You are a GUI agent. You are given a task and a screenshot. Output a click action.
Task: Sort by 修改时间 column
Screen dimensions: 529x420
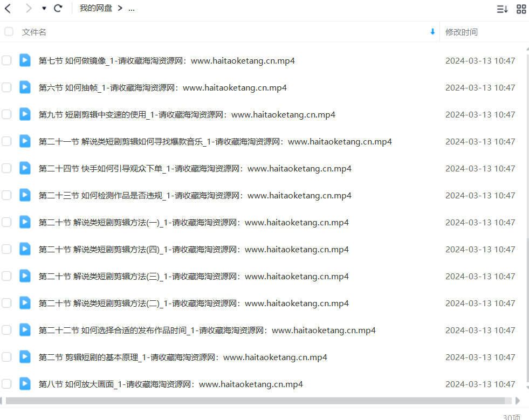[461, 32]
